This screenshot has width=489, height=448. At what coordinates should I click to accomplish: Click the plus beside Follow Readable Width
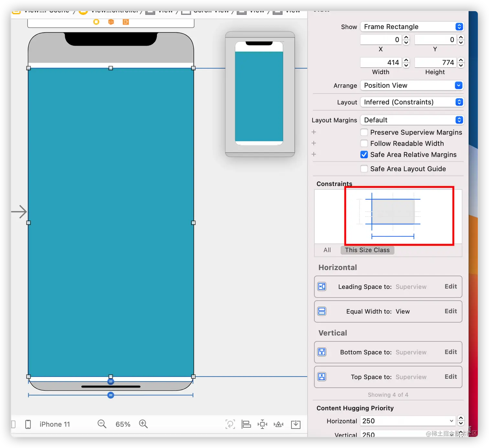[x=314, y=143]
